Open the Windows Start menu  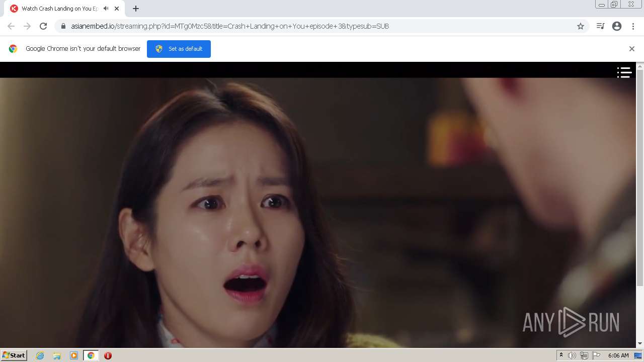pyautogui.click(x=14, y=355)
